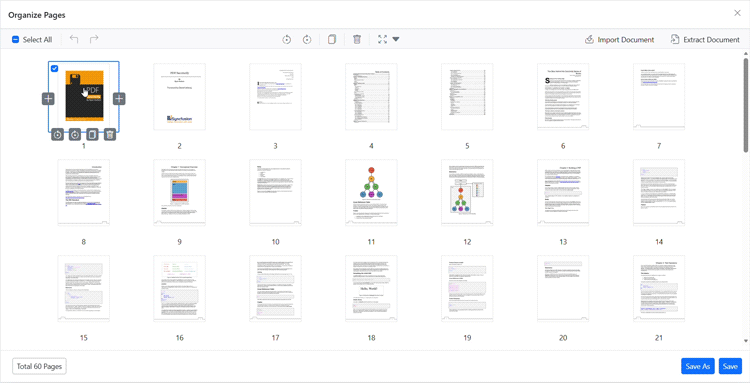Select the page 8 thumbnail
The image size is (750, 383).
(x=84, y=193)
